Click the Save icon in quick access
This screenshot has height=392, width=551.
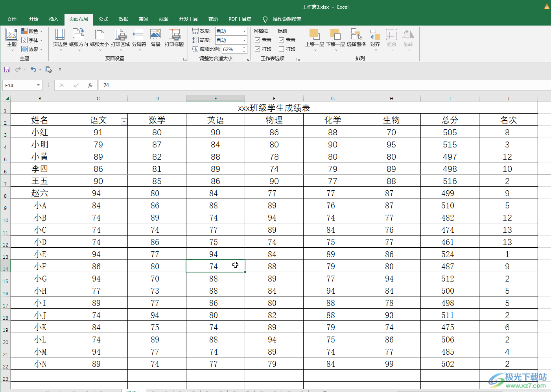7,70
